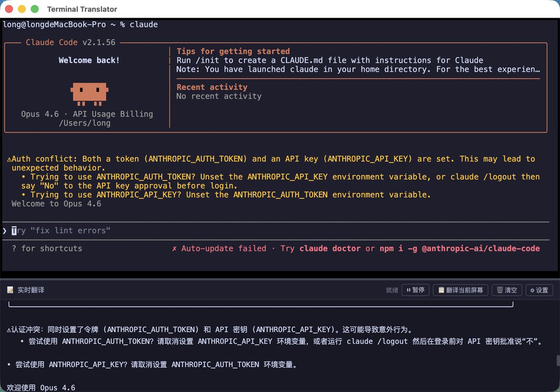Click the 'Terminal Translator' window title
Viewport: 560px width, 392px height.
(x=82, y=9)
